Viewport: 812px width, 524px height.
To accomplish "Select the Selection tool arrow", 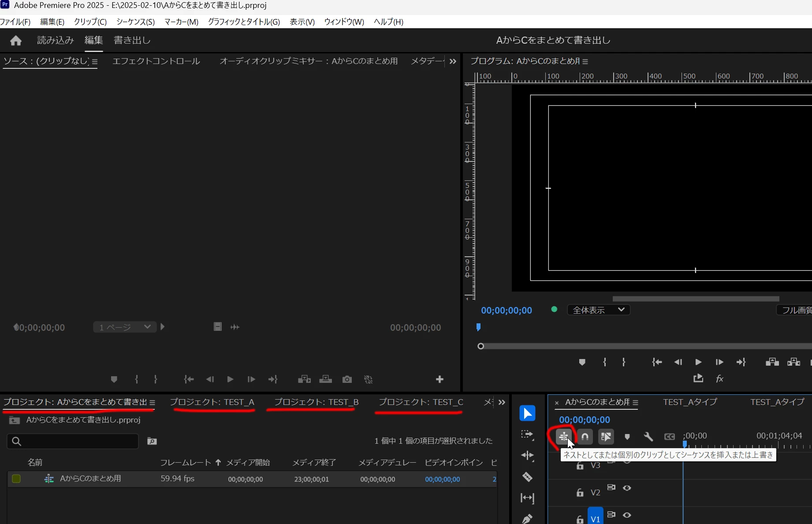I will click(x=527, y=413).
